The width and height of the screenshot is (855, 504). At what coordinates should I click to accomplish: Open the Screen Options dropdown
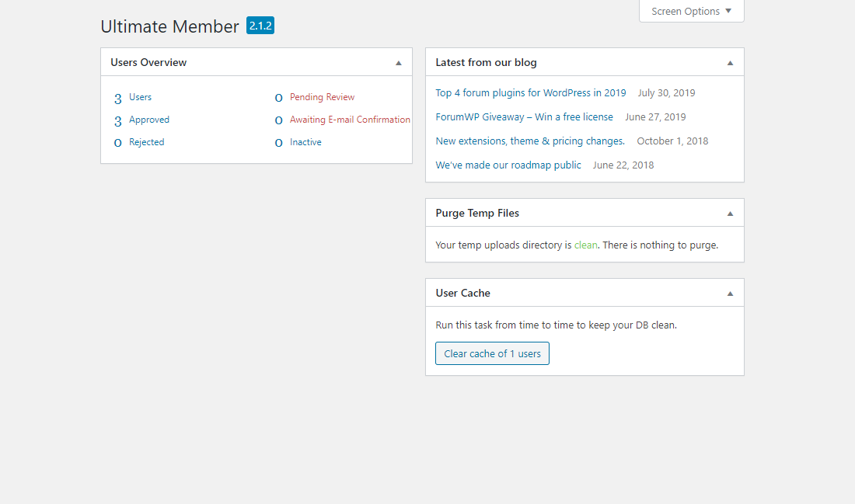[691, 11]
